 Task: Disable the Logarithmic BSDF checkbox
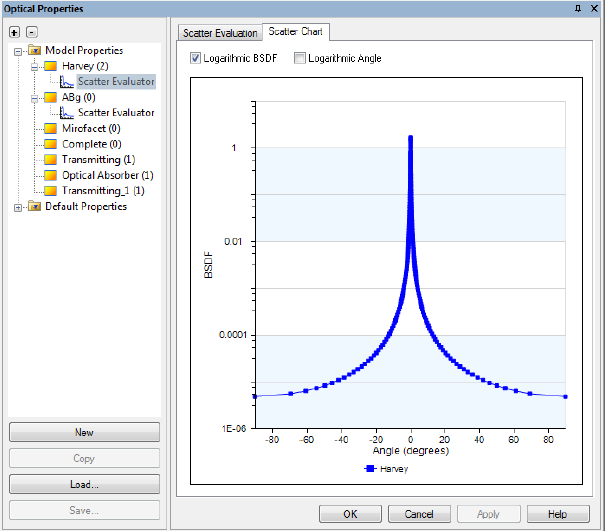tap(195, 58)
